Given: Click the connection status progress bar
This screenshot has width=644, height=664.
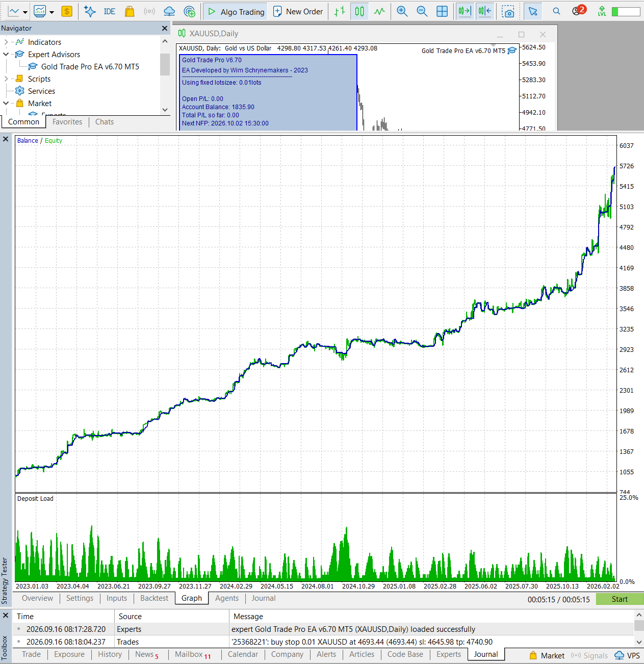Looking at the screenshot, I should (x=626, y=11).
